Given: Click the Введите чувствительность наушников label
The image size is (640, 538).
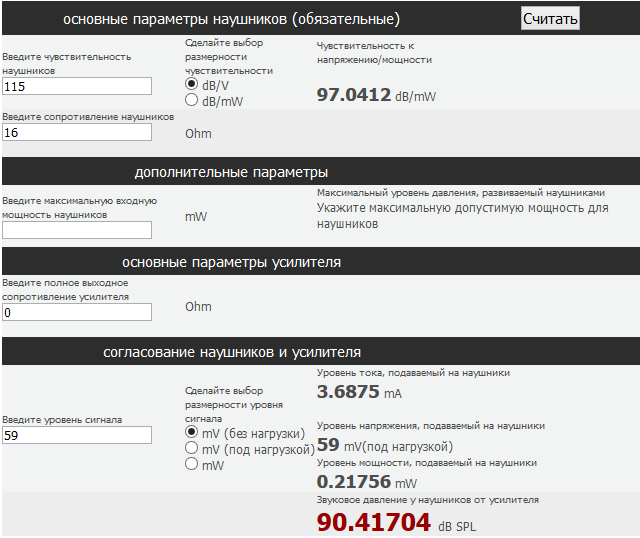Looking at the screenshot, I should coord(67,64).
